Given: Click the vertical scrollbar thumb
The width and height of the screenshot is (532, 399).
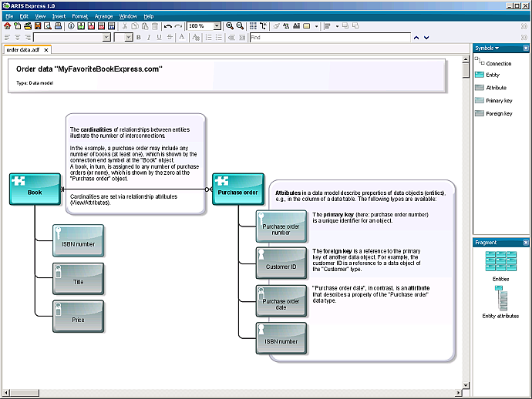Looking at the screenshot, I should point(466,71).
